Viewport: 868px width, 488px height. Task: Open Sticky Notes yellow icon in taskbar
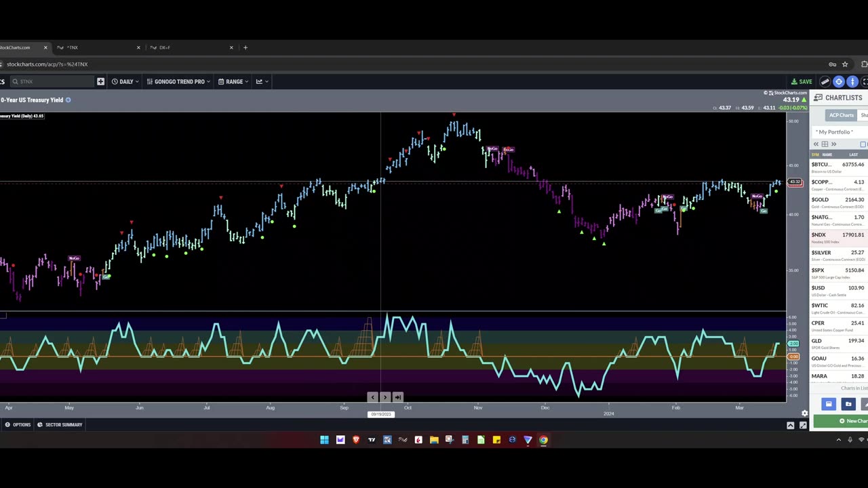coord(496,440)
